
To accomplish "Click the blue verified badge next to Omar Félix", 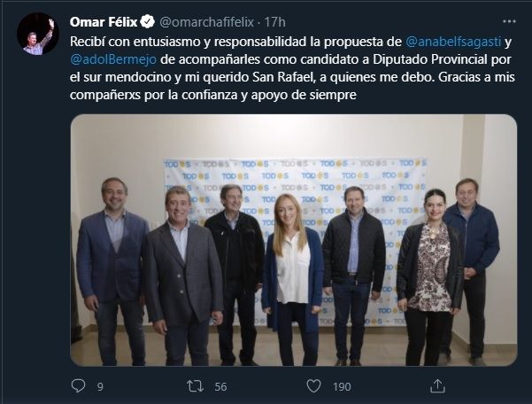I will pyautogui.click(x=149, y=21).
